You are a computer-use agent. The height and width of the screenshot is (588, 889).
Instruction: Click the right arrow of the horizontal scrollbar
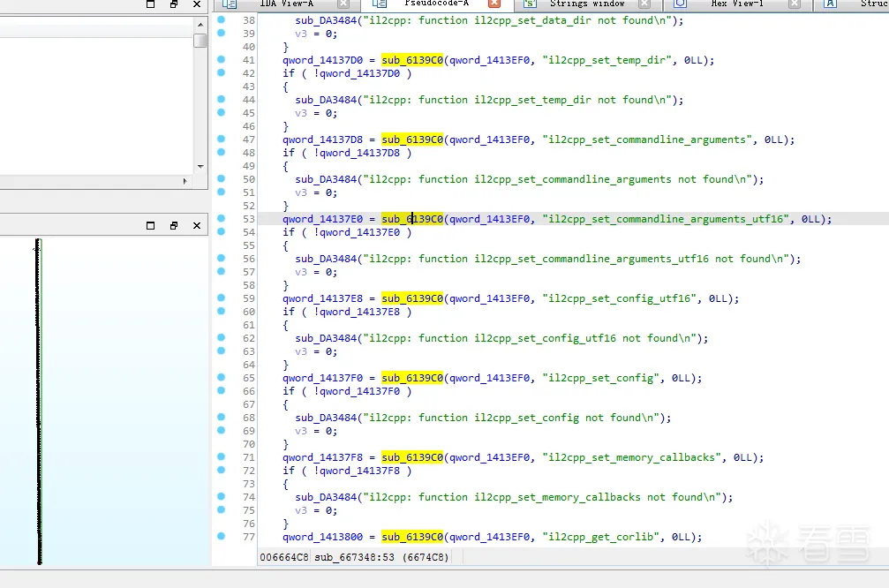[x=186, y=181]
